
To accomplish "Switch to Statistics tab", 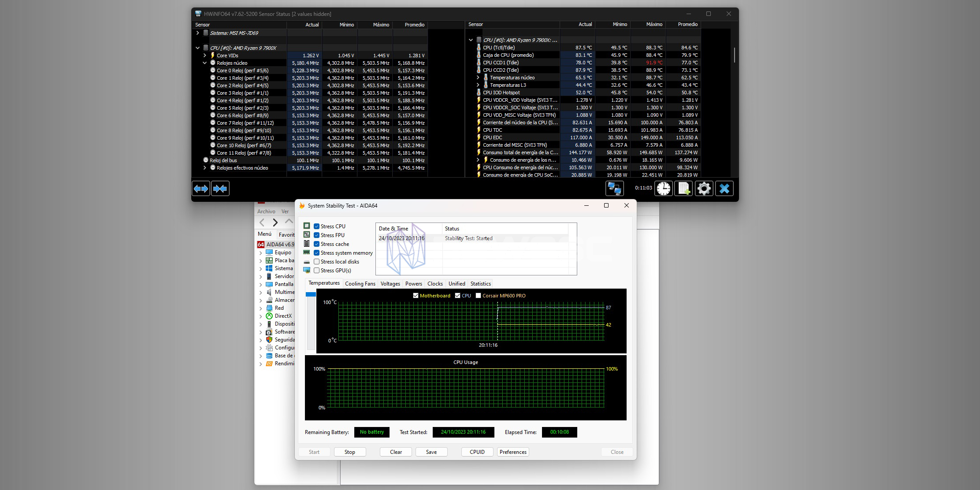I will [x=480, y=284].
